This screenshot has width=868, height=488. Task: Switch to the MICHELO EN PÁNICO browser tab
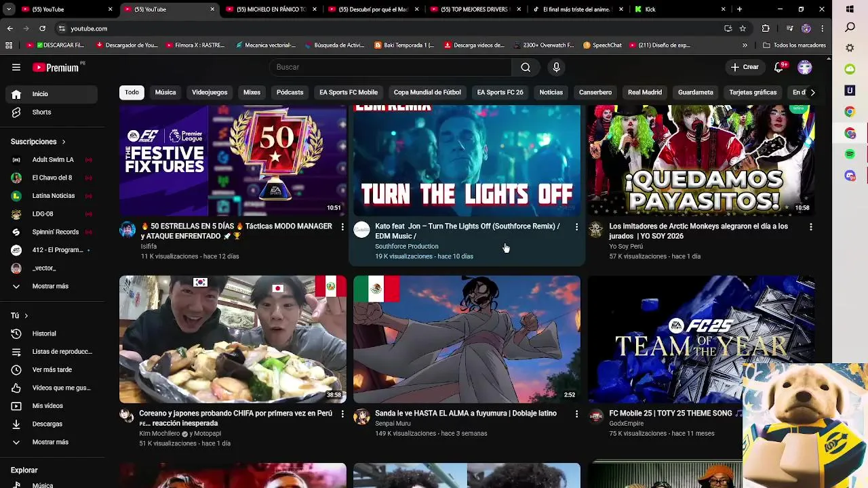271,9
